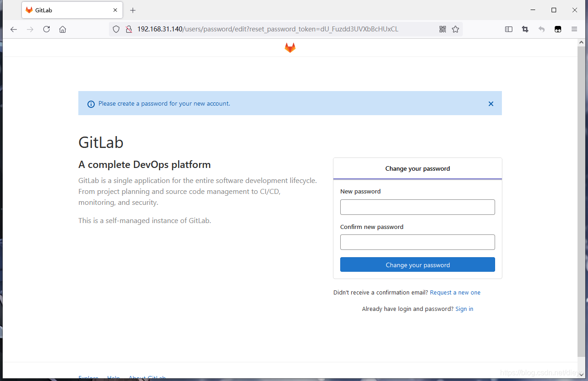Reload the page with the refresh icon
The height and width of the screenshot is (381, 588).
(46, 29)
